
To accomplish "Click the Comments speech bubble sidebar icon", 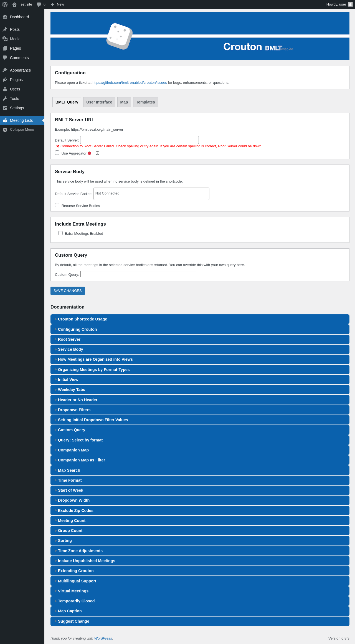I will (x=5, y=58).
